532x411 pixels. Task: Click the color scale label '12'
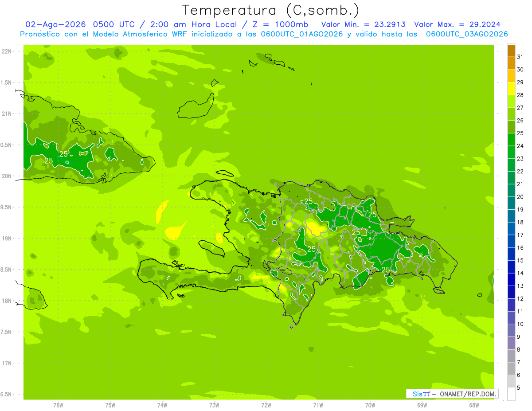(520, 299)
